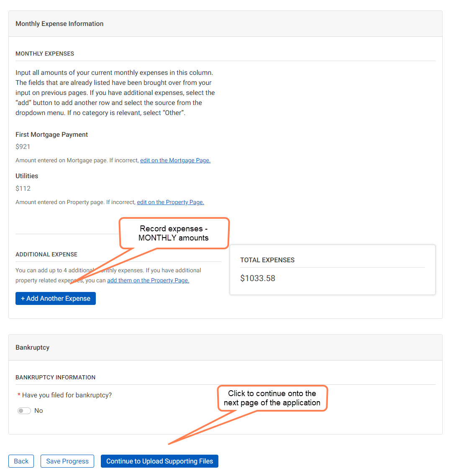The width and height of the screenshot is (451, 476).
Task: Continue to Upload Supporting Files
Action: coord(159,461)
